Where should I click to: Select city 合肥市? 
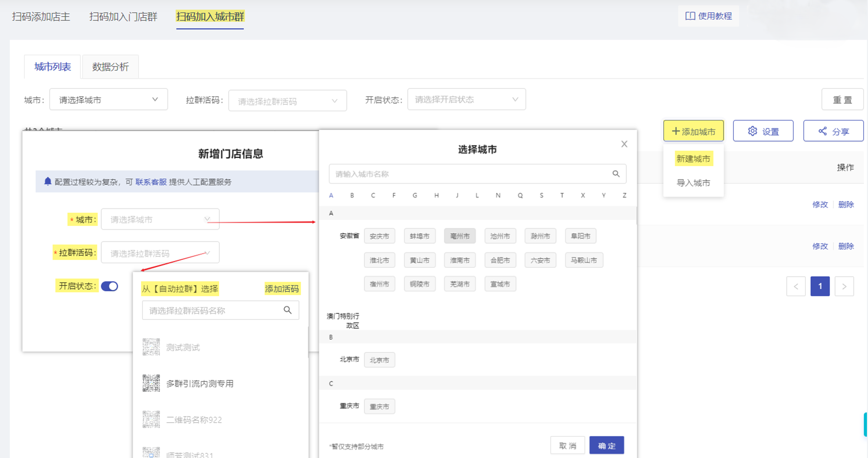(500, 260)
